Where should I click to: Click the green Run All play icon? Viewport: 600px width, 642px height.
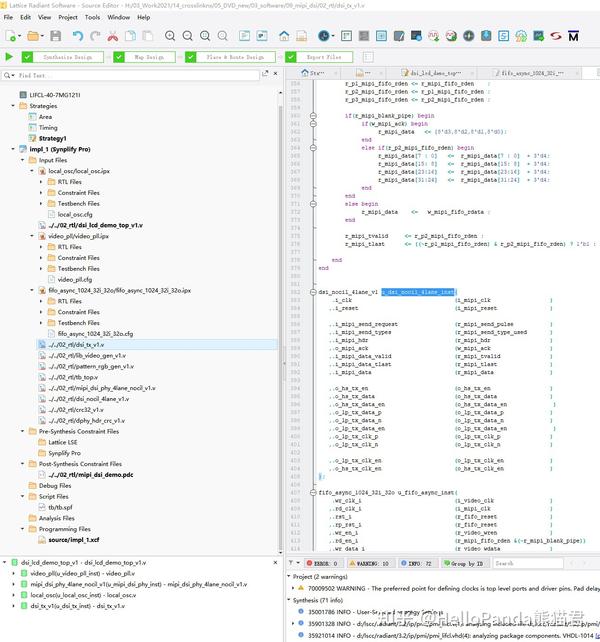coord(9,57)
